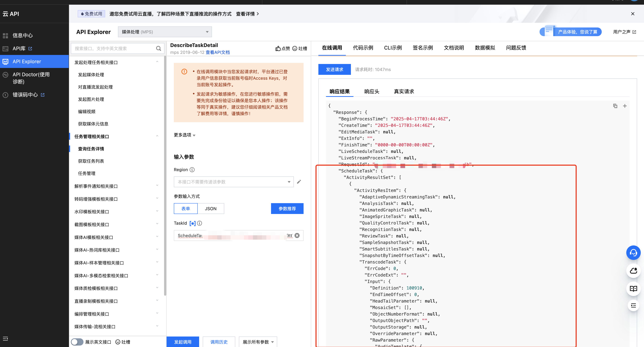Image resolution: width=644 pixels, height=347 pixels.
Task: Open the 媒体处理 (MPS) product dropdown
Action: point(165,32)
